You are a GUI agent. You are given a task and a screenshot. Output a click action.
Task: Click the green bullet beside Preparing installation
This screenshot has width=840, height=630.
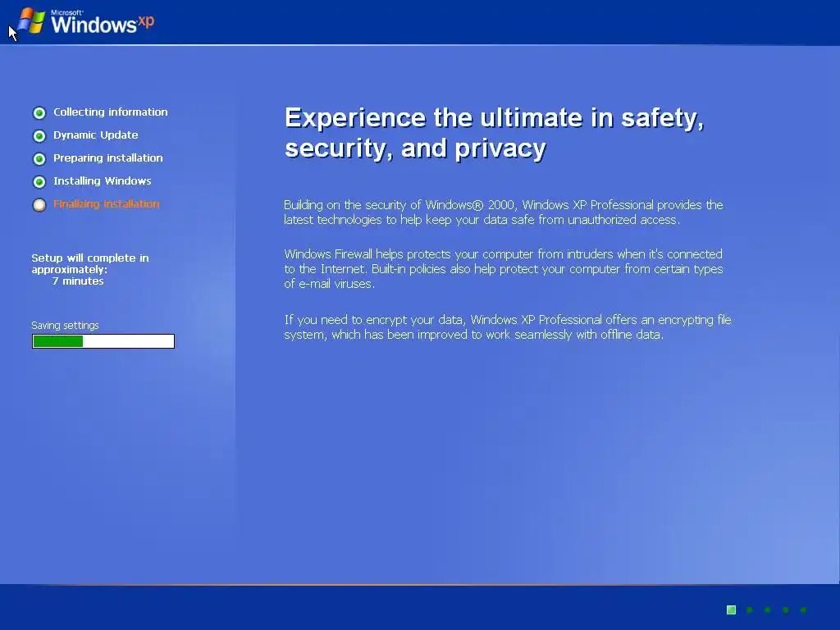[x=39, y=159]
